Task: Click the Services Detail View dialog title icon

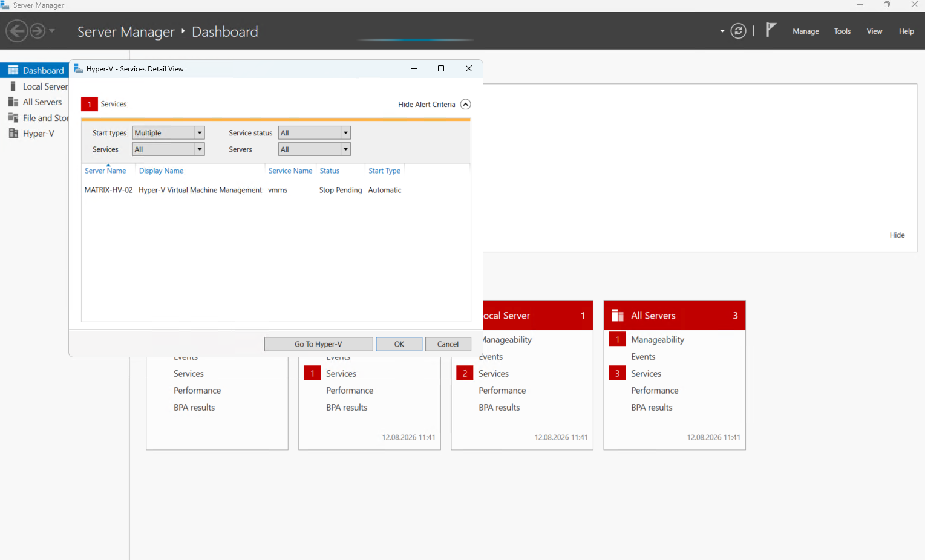Action: [x=78, y=68]
